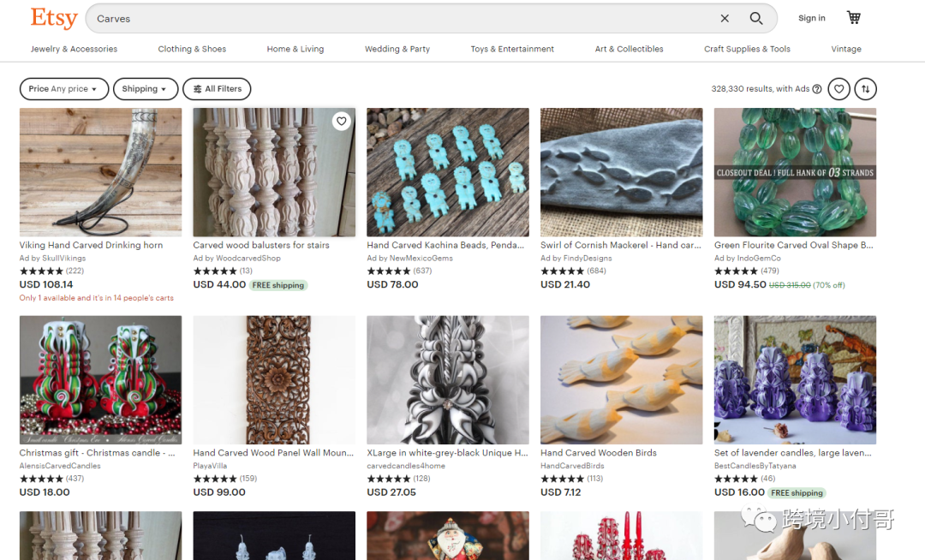
Task: Click the help icon next to results count
Action: coord(817,89)
